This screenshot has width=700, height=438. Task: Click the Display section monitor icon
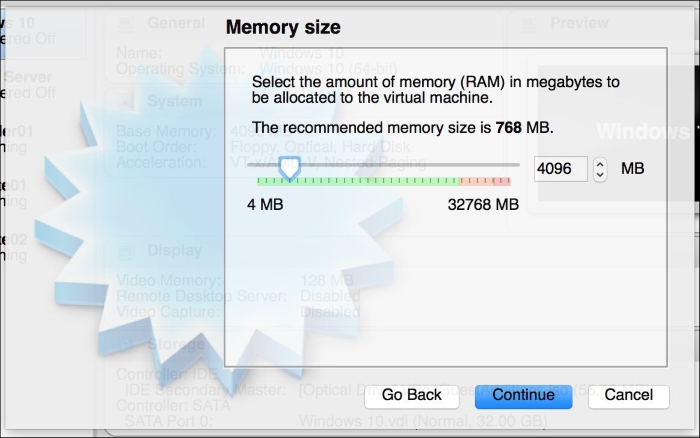[125, 251]
